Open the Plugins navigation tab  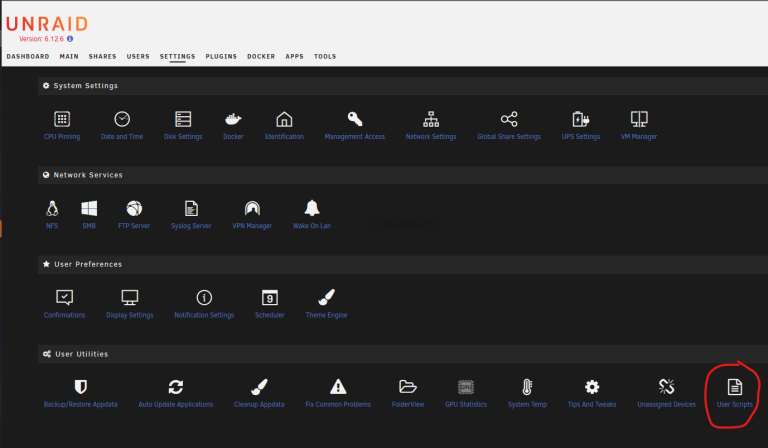(221, 57)
